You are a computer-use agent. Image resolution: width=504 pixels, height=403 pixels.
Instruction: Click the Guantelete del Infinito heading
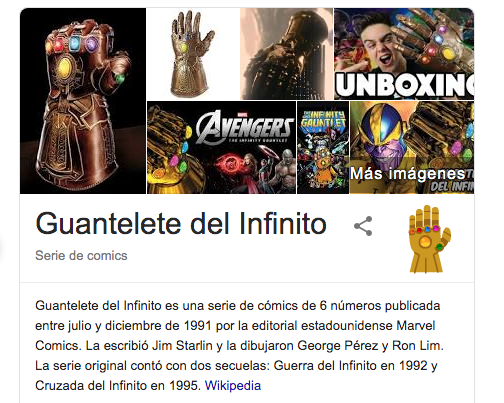click(x=181, y=224)
